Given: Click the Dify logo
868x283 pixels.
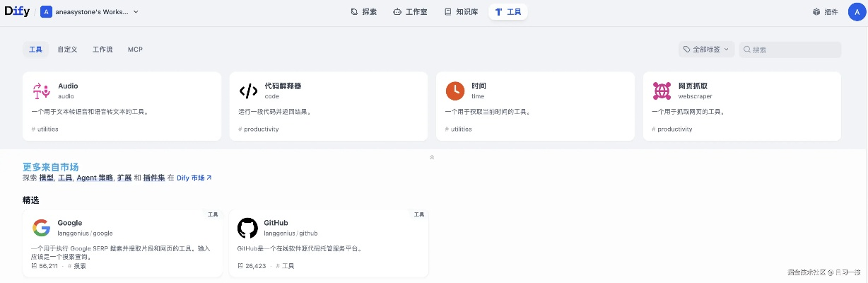Looking at the screenshot, I should coord(17,11).
